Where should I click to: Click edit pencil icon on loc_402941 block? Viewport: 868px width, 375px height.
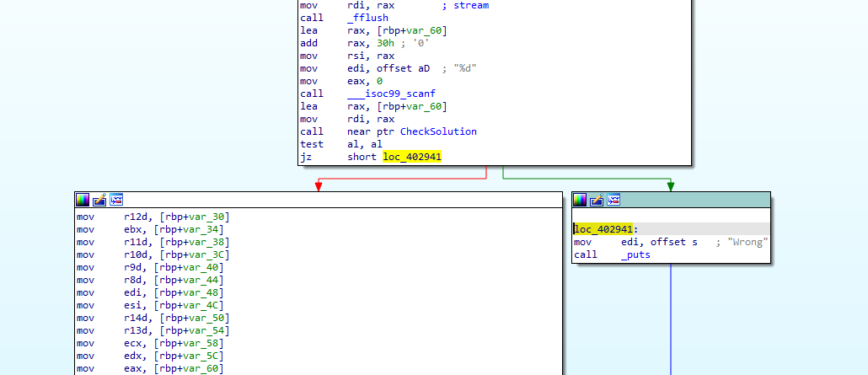[596, 200]
